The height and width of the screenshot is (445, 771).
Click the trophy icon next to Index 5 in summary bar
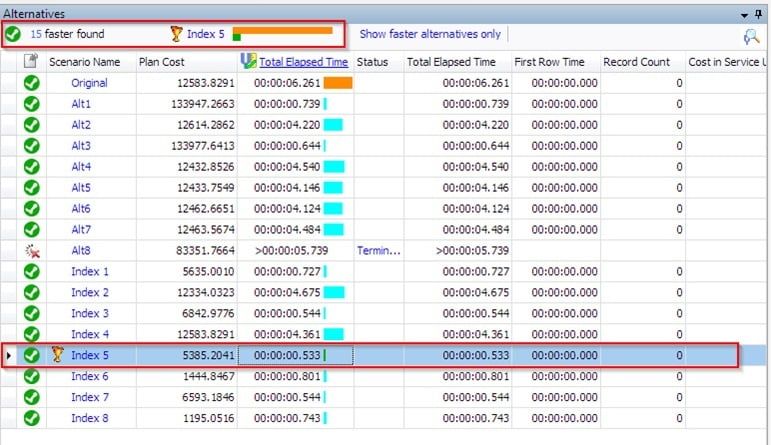[x=176, y=34]
